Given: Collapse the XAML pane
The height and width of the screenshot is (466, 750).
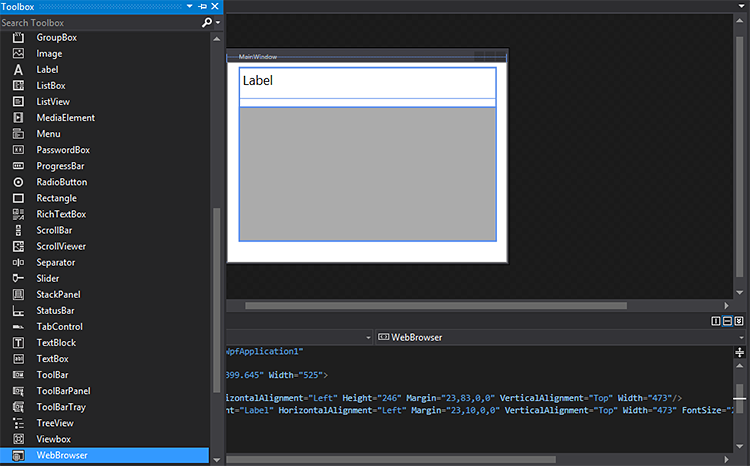Looking at the screenshot, I should click(739, 321).
